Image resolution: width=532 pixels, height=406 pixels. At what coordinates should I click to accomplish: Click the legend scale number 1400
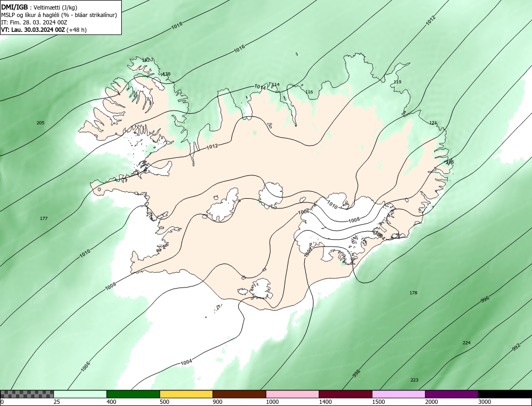coord(326,402)
